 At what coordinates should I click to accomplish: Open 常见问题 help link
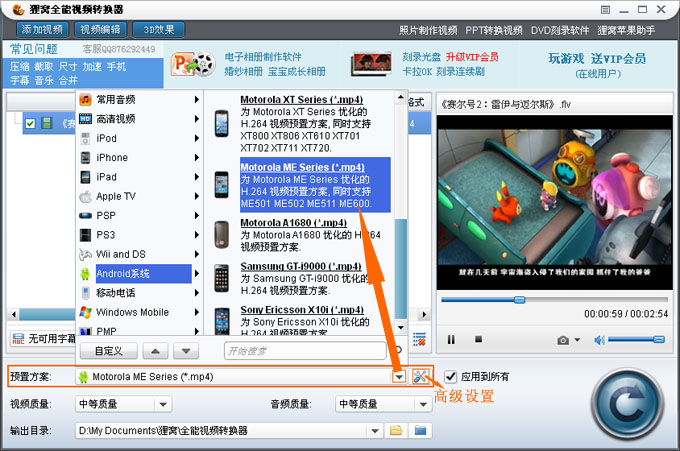pyautogui.click(x=34, y=49)
